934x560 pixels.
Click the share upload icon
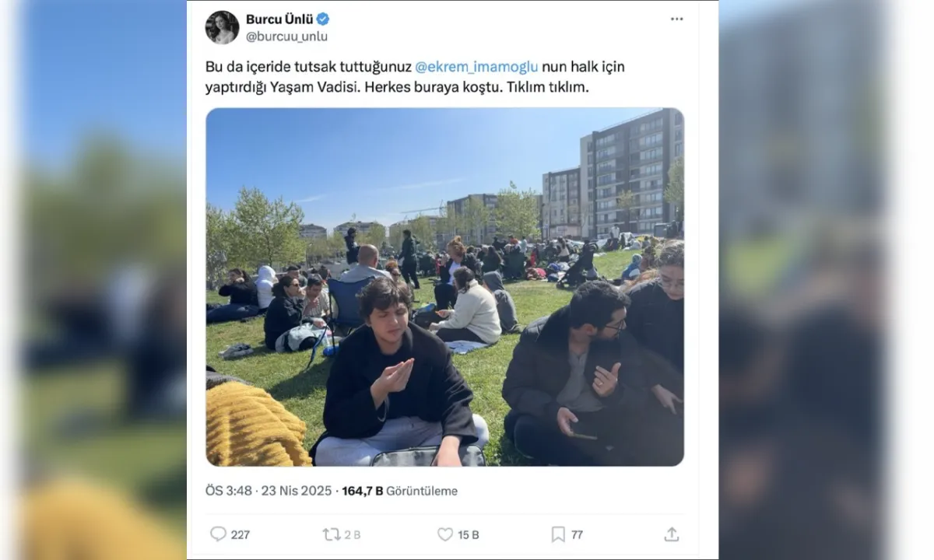672,534
